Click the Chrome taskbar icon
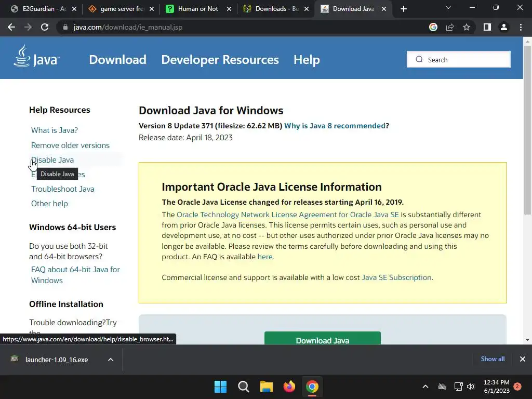Viewport: 532px width, 399px height. [312, 387]
